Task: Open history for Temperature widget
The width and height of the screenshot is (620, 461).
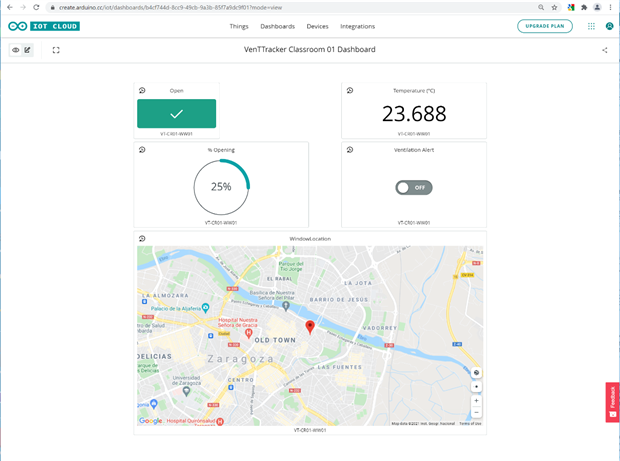Action: click(350, 90)
